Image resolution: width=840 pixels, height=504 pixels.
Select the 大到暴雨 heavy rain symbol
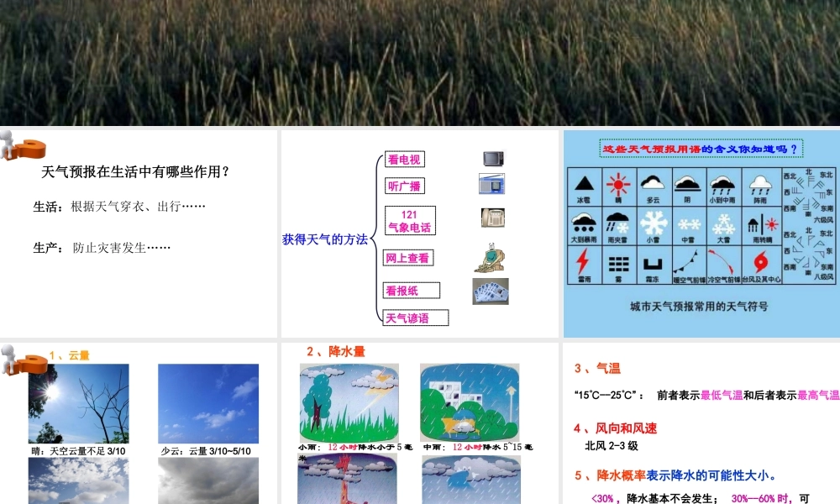[584, 223]
